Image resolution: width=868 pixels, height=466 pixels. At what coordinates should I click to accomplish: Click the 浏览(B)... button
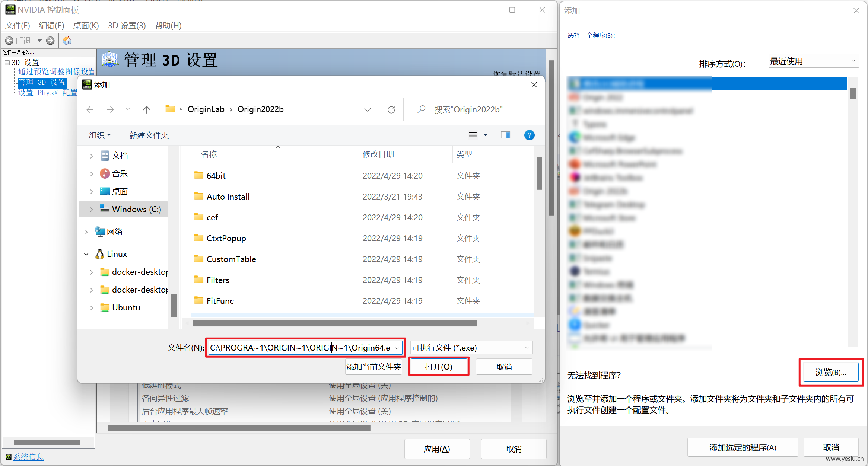coord(831,372)
